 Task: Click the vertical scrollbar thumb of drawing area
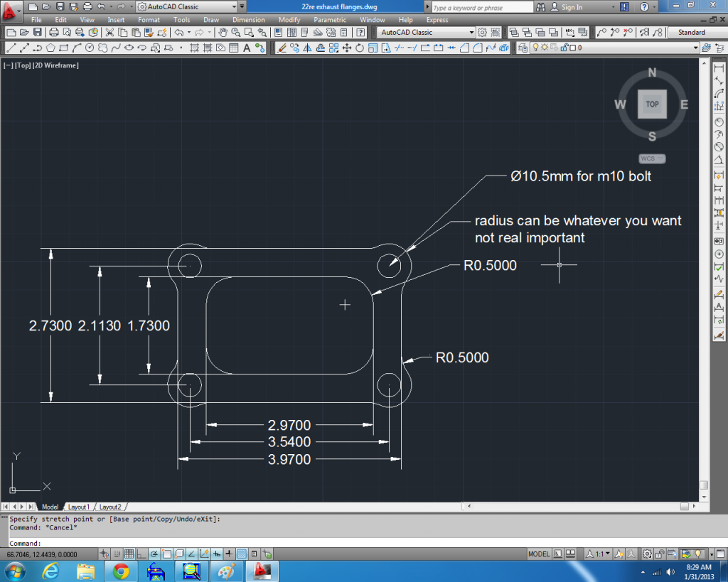pyautogui.click(x=704, y=485)
